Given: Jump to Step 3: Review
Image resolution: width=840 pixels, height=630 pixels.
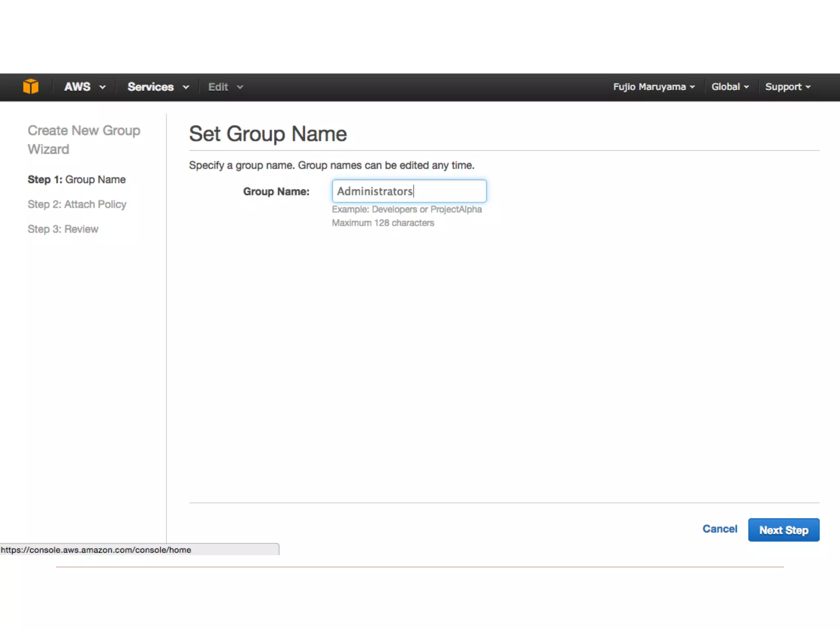Looking at the screenshot, I should point(63,229).
